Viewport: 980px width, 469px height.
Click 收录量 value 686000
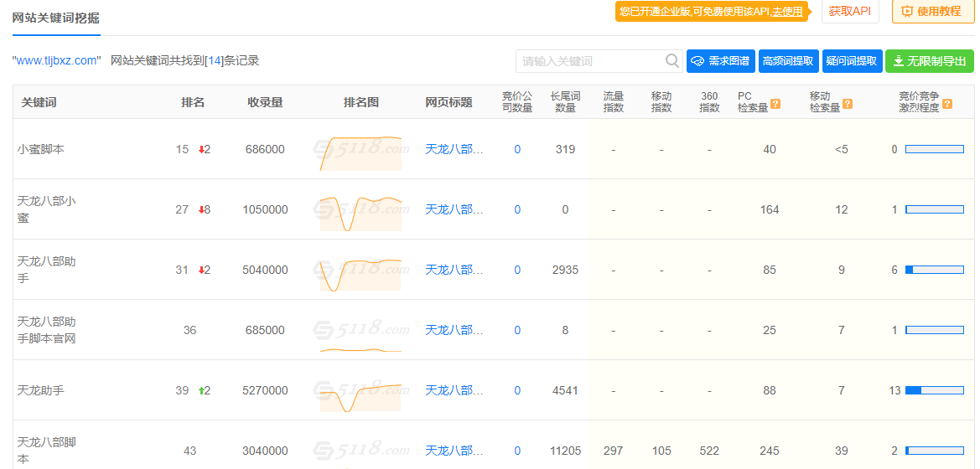(x=265, y=149)
